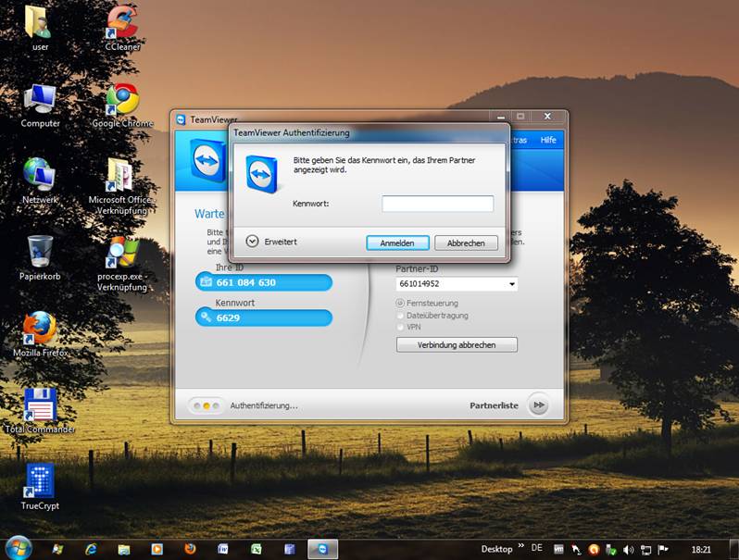Image resolution: width=739 pixels, height=560 pixels.
Task: Open the Partner-ID dropdown list
Action: [x=511, y=284]
